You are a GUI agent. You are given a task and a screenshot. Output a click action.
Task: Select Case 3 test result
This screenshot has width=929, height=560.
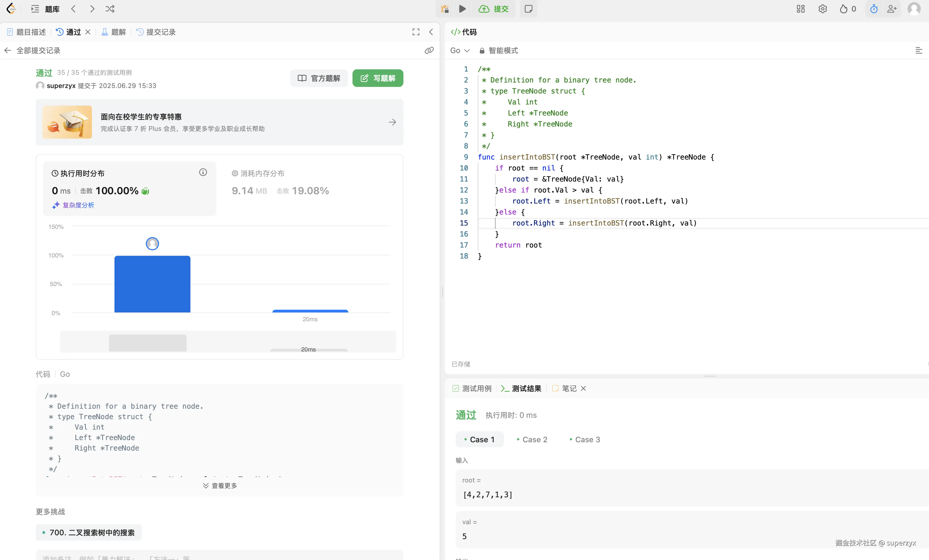584,440
